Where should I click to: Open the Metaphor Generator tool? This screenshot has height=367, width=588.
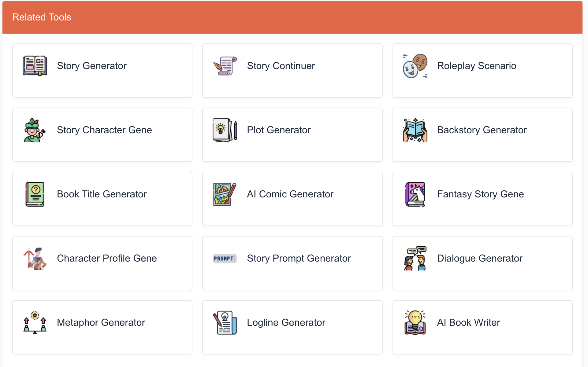coord(102,327)
